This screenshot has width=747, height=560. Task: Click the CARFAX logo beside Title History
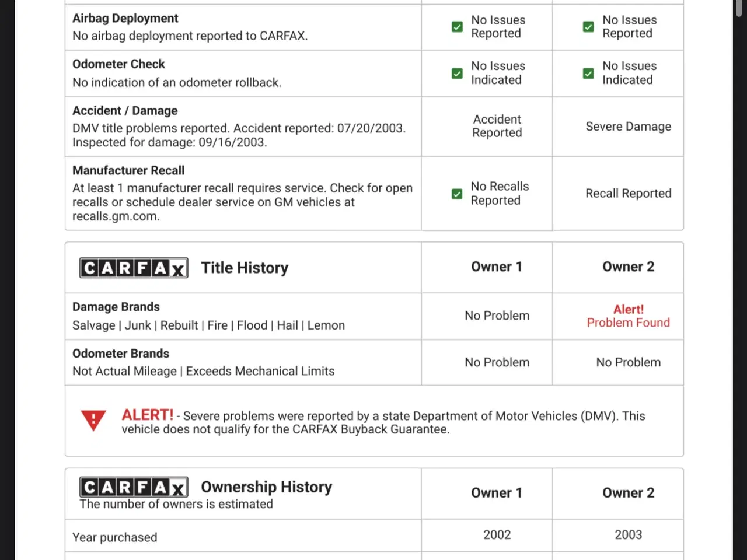coord(134,268)
